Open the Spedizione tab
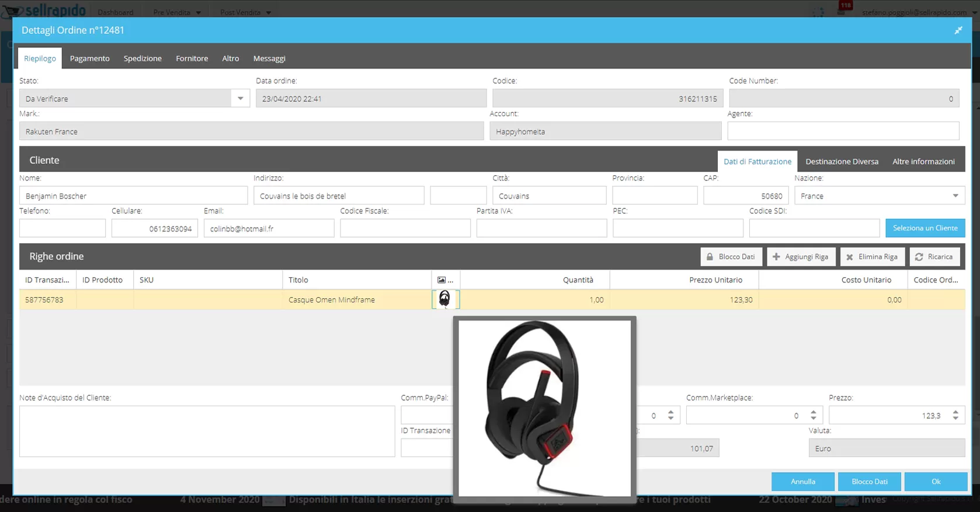 coord(143,58)
